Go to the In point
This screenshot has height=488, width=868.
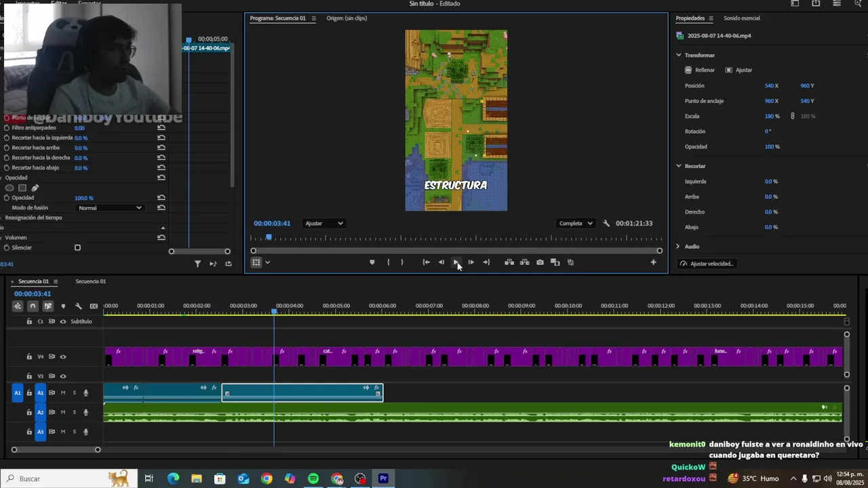[x=426, y=262]
